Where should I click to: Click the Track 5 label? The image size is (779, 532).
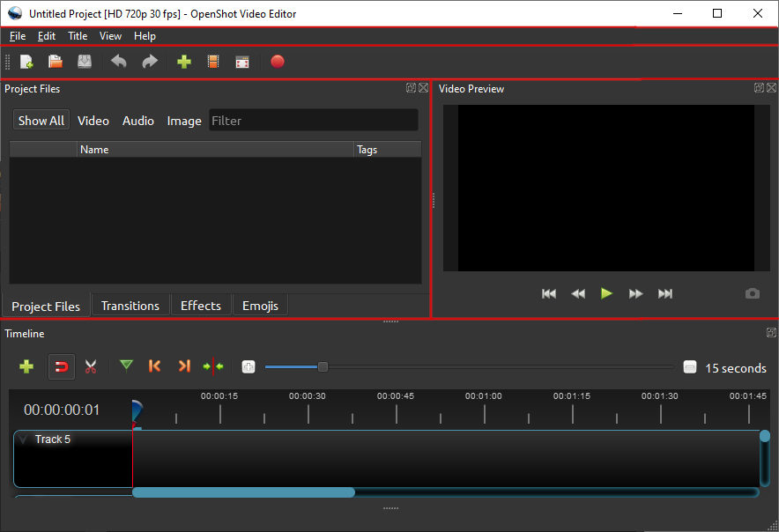tap(53, 440)
